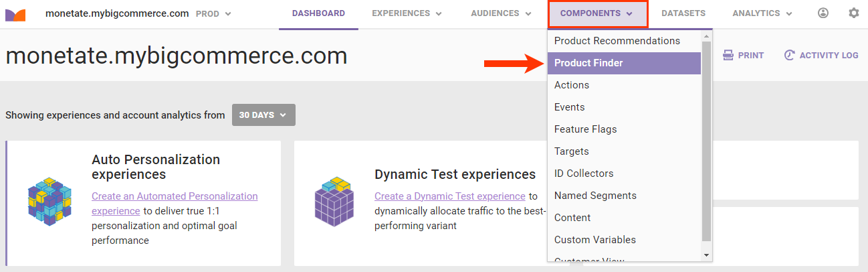
Task: Open the user account icon
Action: point(823,13)
